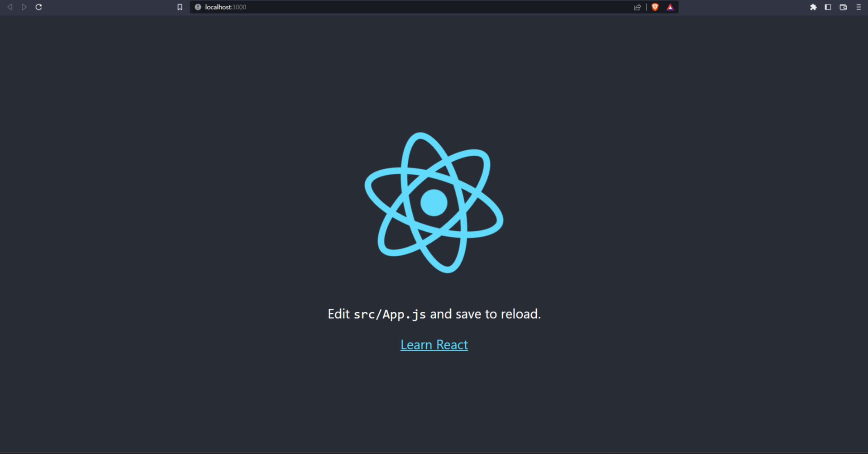Focus the localhost:3000 address bar
The image size is (868, 454).
click(317, 7)
